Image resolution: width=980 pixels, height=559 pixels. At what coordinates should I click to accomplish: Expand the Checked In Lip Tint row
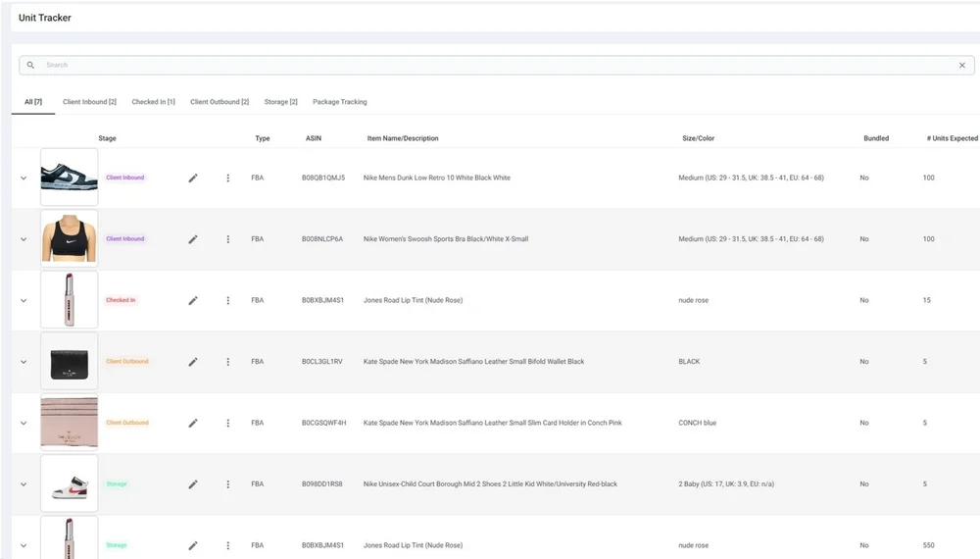pos(24,301)
